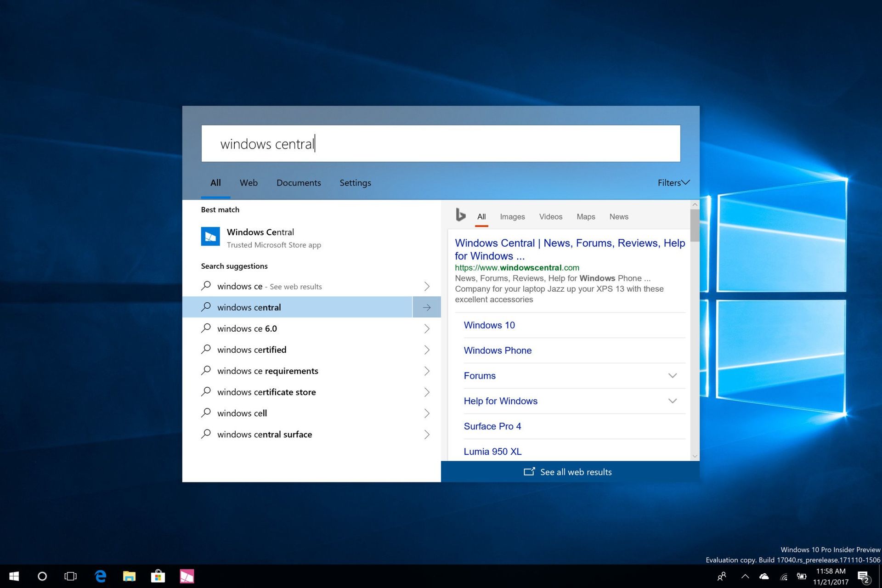Open the Filters dropdown
882x588 pixels.
(673, 182)
